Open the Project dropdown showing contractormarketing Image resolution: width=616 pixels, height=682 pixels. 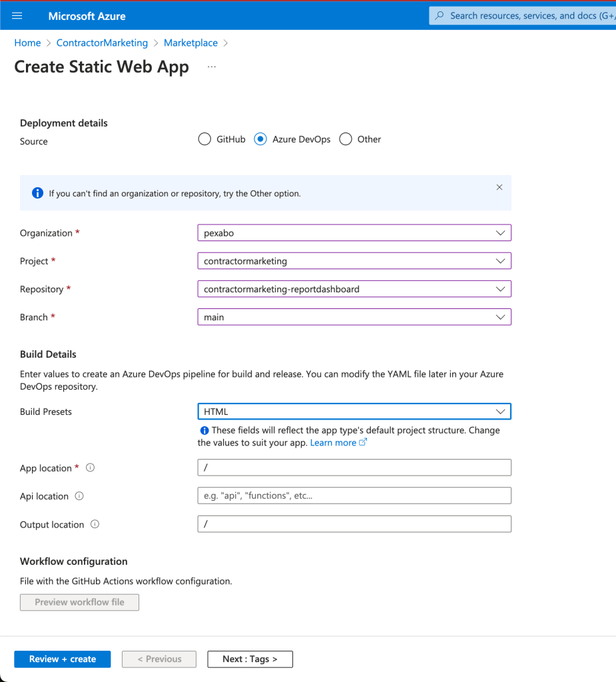point(354,261)
